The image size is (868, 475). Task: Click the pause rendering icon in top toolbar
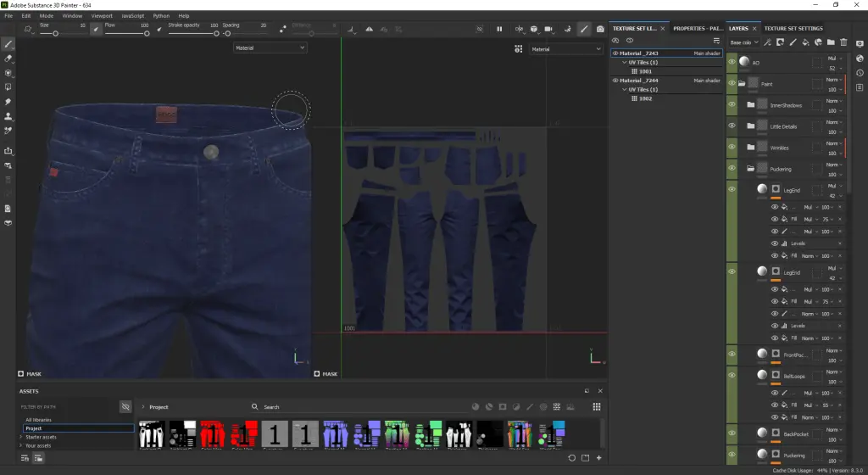click(x=499, y=29)
